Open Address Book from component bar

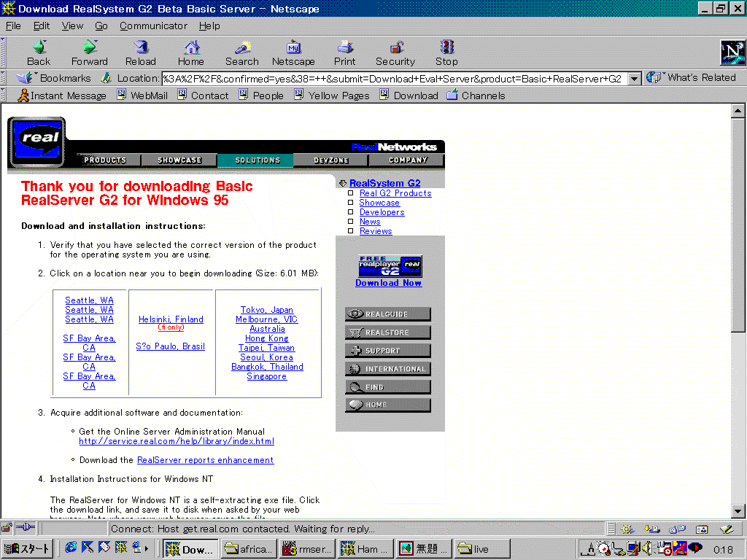[701, 529]
